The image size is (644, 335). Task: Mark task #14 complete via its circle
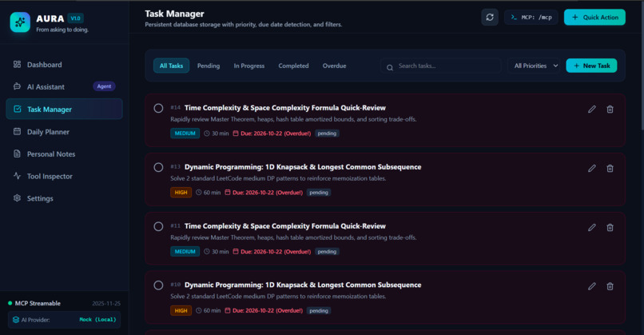click(x=158, y=108)
